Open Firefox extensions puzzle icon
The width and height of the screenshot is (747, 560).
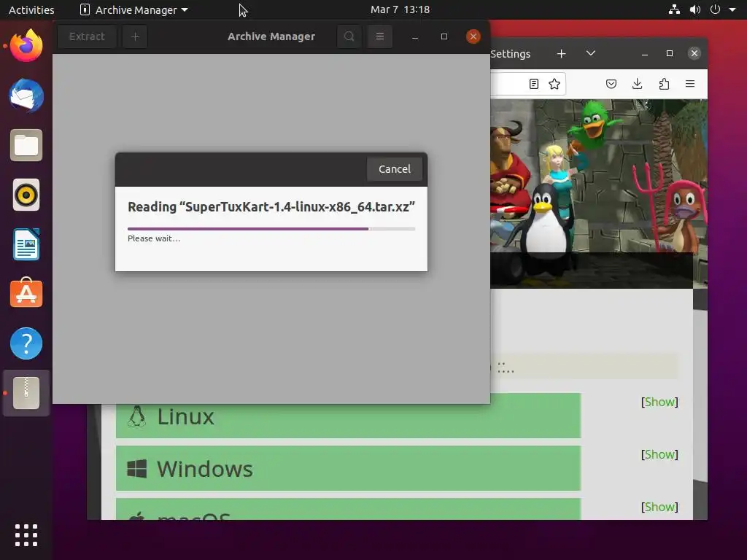[x=664, y=85]
